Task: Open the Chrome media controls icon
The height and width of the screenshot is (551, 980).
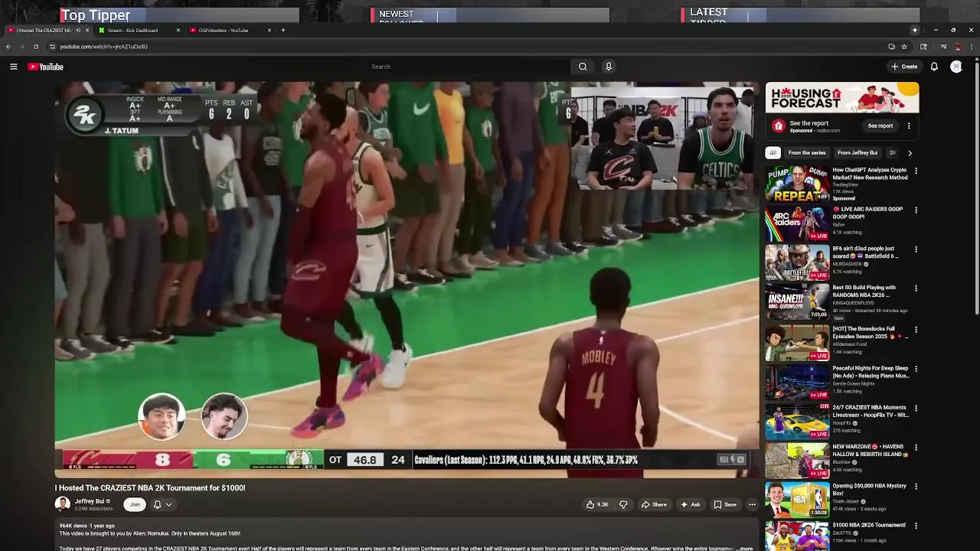Action: pyautogui.click(x=943, y=47)
